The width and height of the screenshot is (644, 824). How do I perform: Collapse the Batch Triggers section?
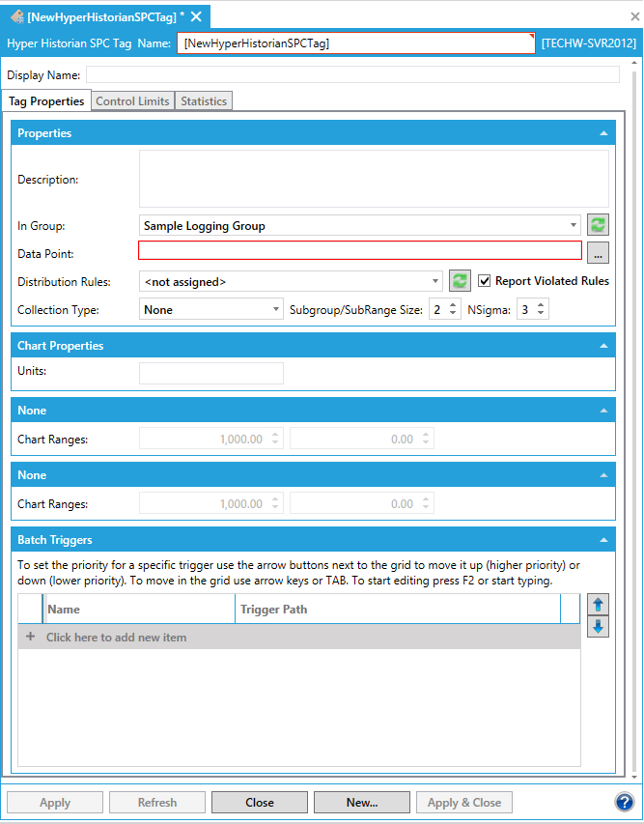tap(603, 540)
